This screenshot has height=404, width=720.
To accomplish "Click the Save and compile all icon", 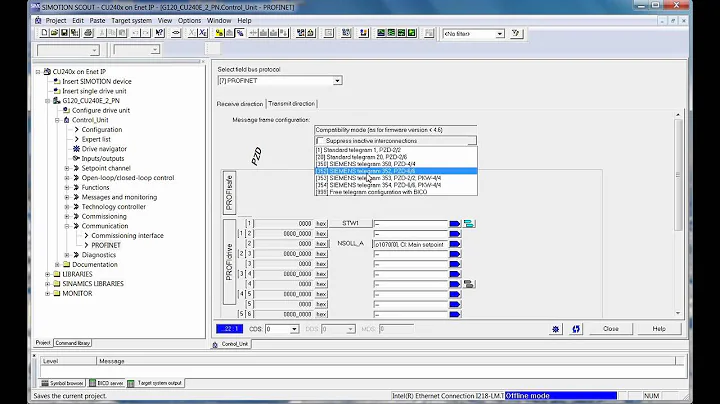I will [x=74, y=33].
